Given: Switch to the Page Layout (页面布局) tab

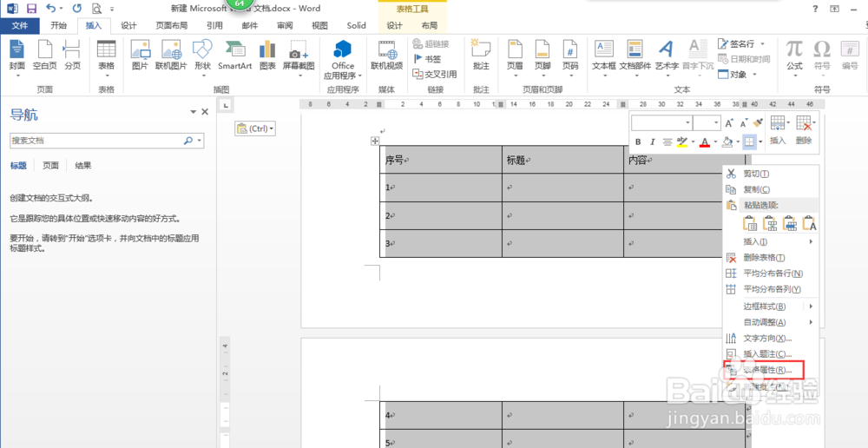Looking at the screenshot, I should 172,25.
